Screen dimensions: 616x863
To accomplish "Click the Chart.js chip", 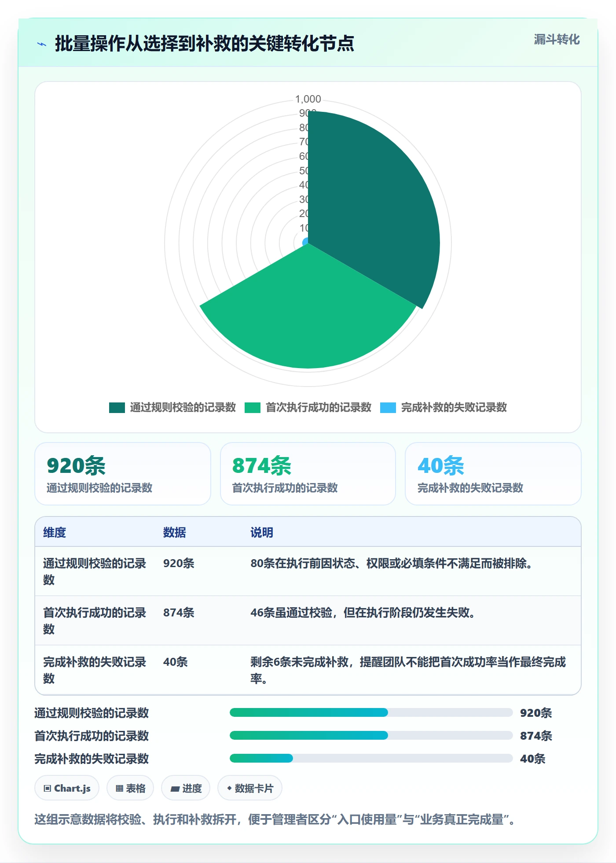I will pyautogui.click(x=67, y=788).
